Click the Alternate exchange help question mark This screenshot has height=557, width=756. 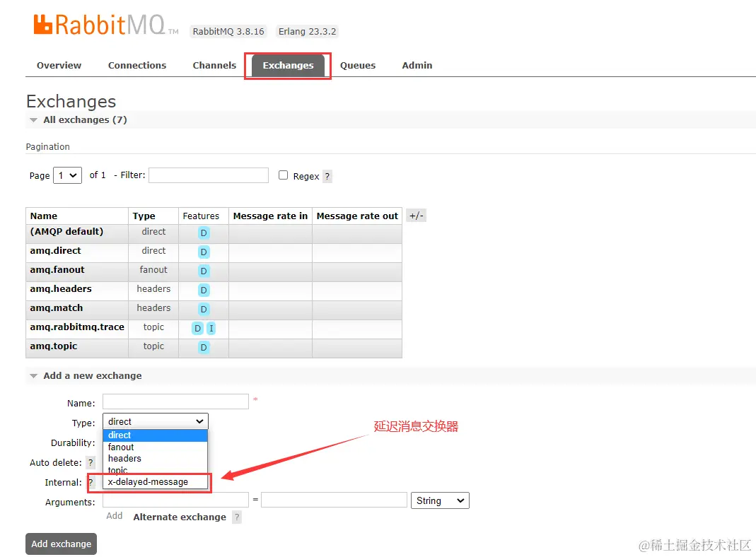(x=237, y=517)
